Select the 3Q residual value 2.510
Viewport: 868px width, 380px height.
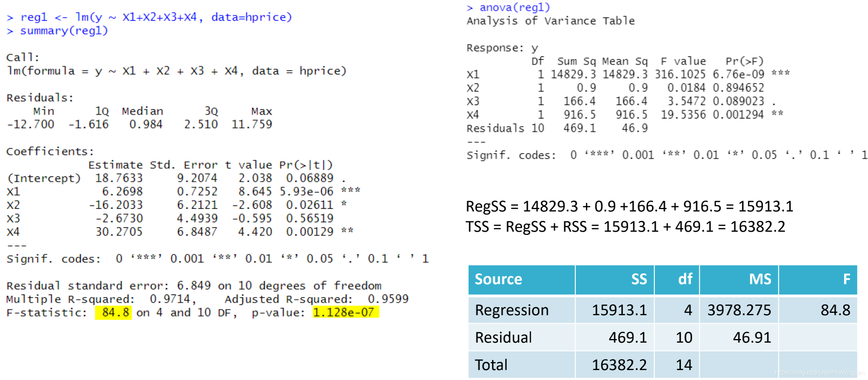[x=200, y=124]
